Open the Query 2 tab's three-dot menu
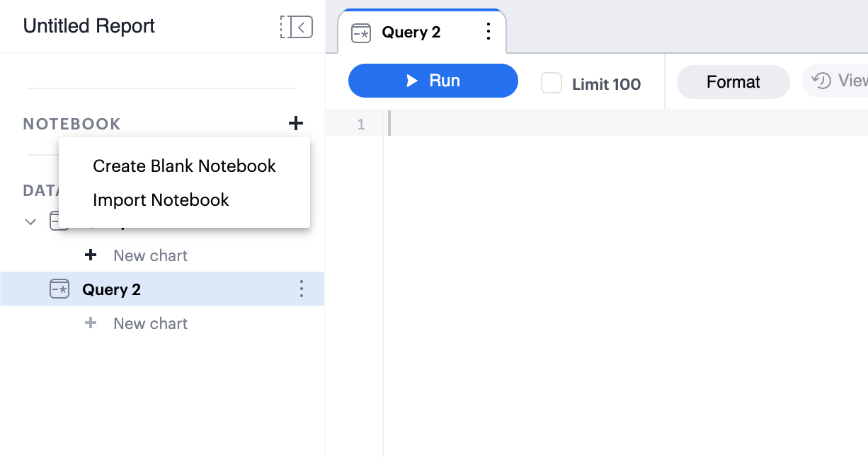 coord(488,32)
